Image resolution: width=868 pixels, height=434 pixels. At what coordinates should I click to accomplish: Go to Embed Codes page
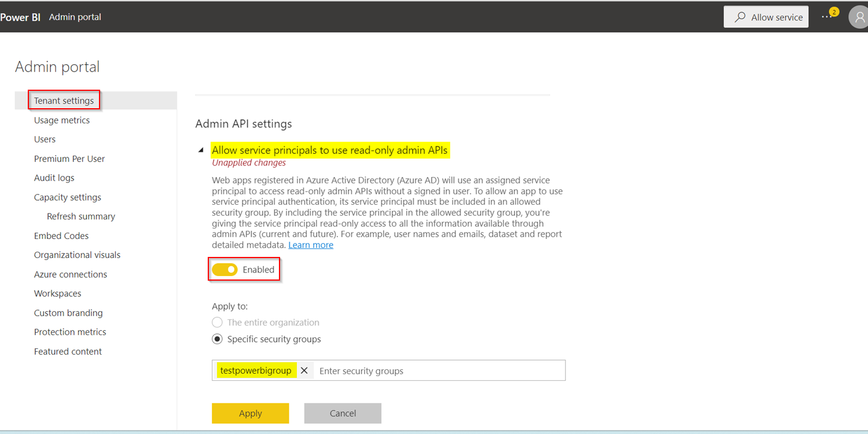click(x=61, y=236)
